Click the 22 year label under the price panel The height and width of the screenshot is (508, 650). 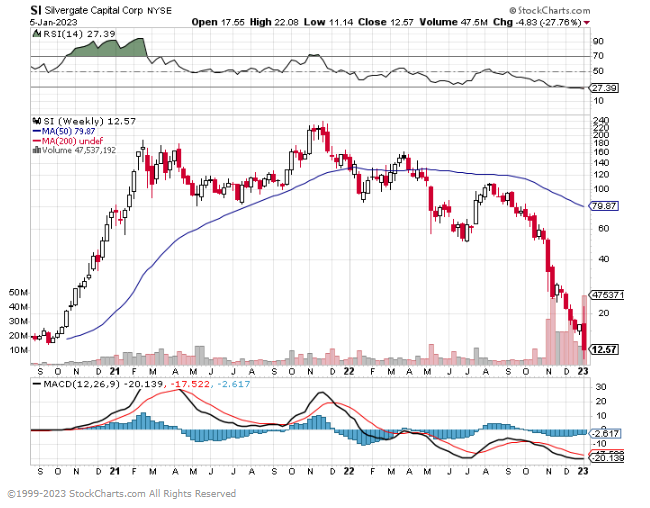coord(349,371)
